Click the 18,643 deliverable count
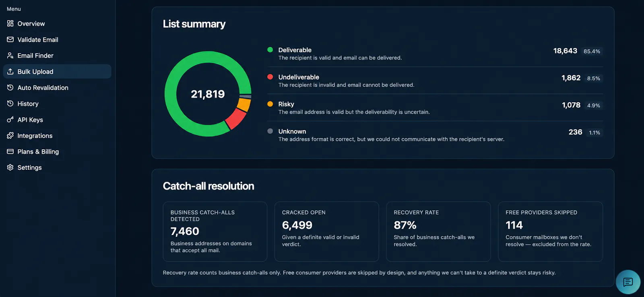Screen dimensions: 644x297 coord(565,51)
